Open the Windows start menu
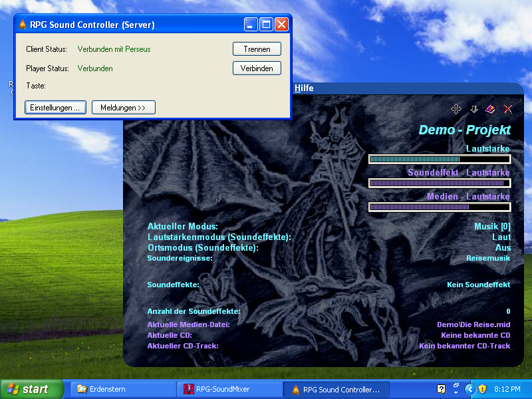 click(x=32, y=389)
